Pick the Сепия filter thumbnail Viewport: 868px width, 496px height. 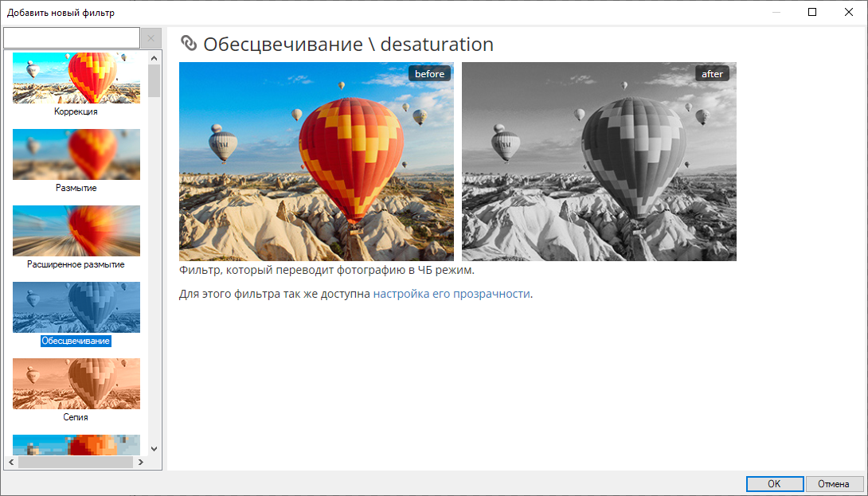76,384
